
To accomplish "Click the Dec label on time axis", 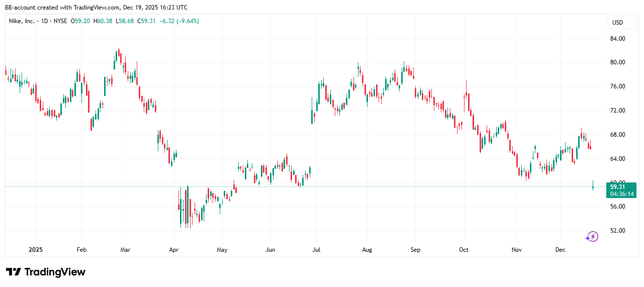I will 561,249.
